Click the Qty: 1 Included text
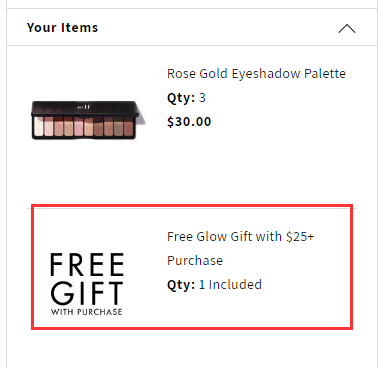 [214, 285]
